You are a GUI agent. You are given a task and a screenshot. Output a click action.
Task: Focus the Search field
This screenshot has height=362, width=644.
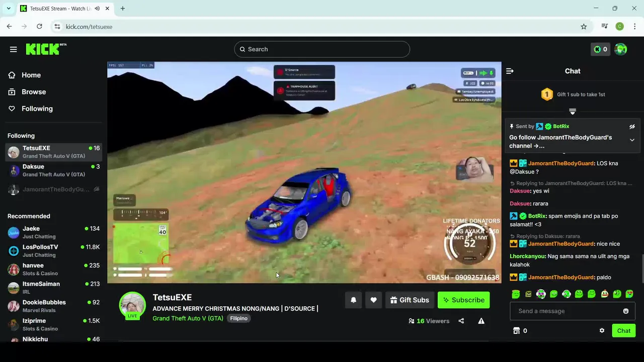322,49
